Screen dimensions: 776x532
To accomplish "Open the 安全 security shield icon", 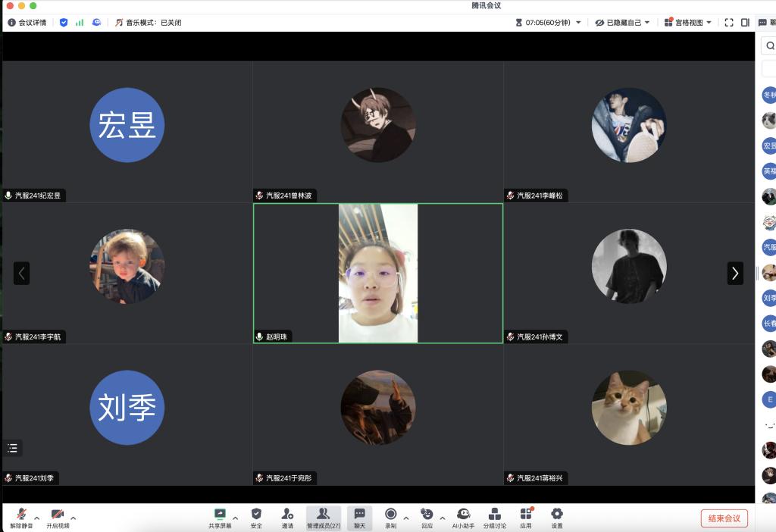I will (256, 517).
